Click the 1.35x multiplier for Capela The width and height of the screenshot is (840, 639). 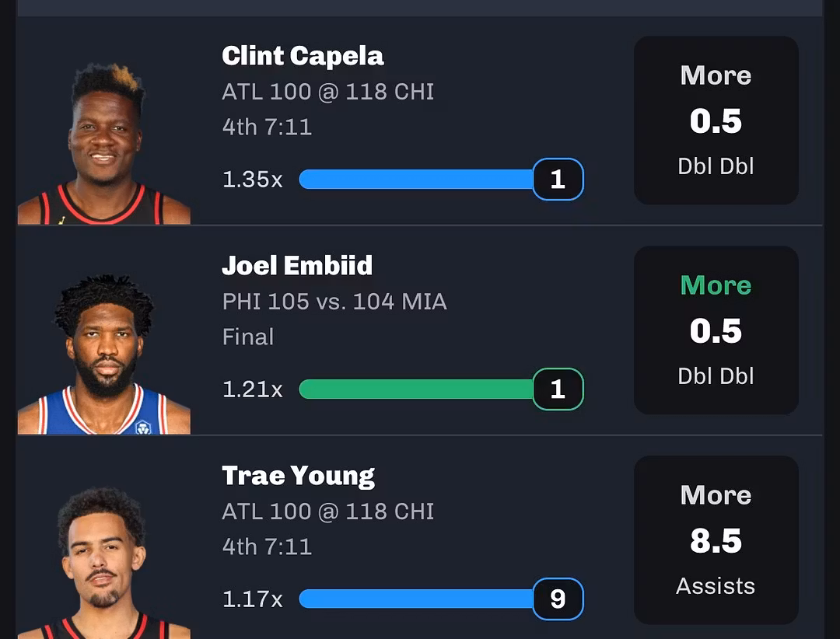[253, 180]
